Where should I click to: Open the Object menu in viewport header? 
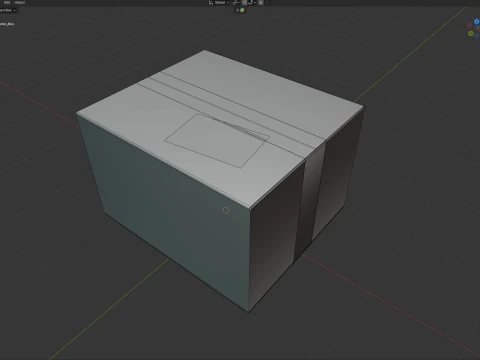(20, 2)
